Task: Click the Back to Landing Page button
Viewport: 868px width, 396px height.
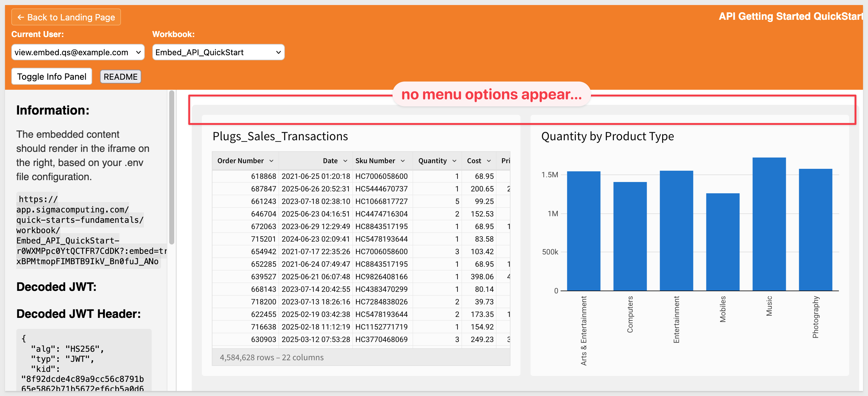Action: coord(66,17)
